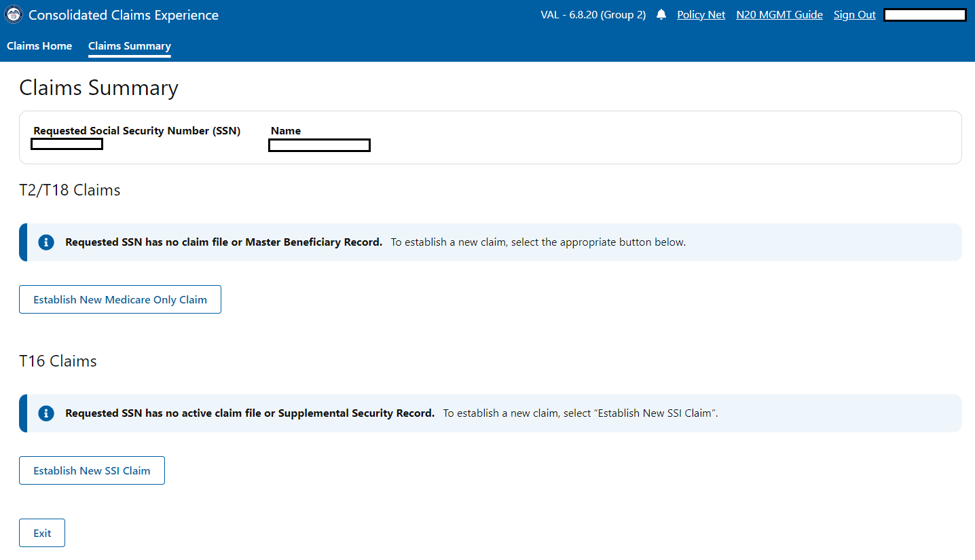Viewport: 975px width, 560px height.
Task: Click Establish New Medicare Only Claim
Action: [x=120, y=299]
